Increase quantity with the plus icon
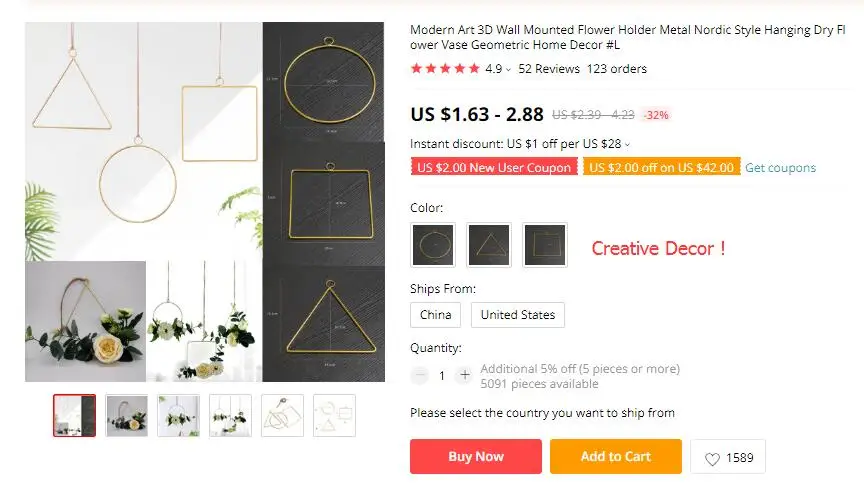 pos(465,375)
